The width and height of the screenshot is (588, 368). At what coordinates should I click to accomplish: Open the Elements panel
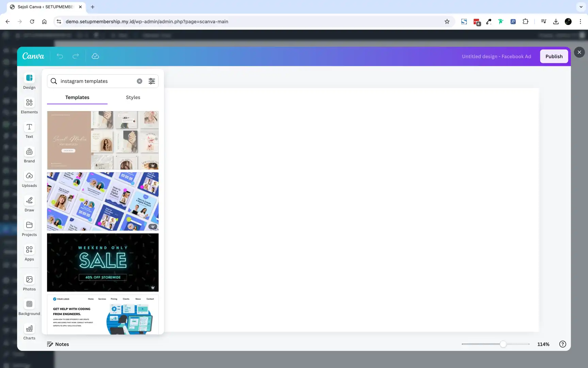point(29,106)
